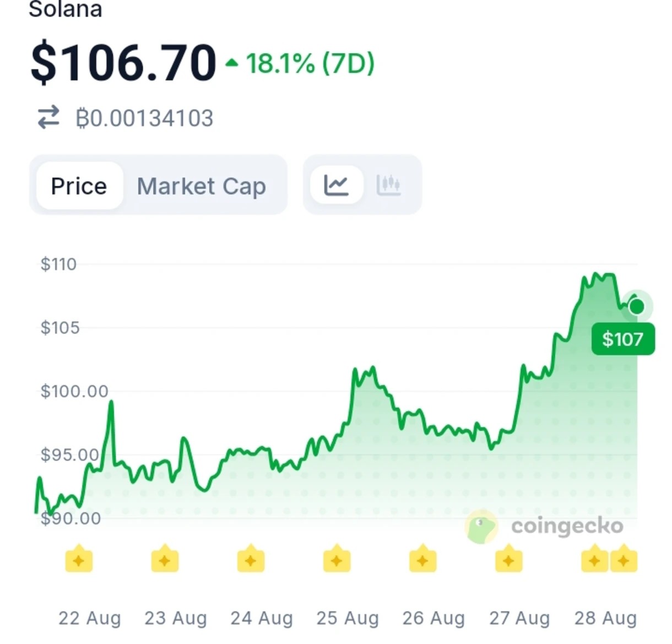Click the $106.70 Solana price

click(x=123, y=63)
